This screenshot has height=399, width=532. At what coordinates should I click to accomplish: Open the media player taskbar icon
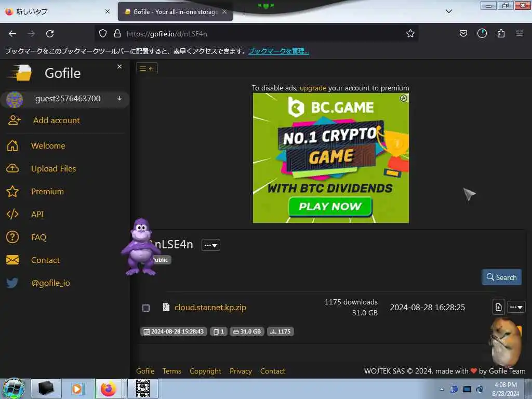[77, 389]
